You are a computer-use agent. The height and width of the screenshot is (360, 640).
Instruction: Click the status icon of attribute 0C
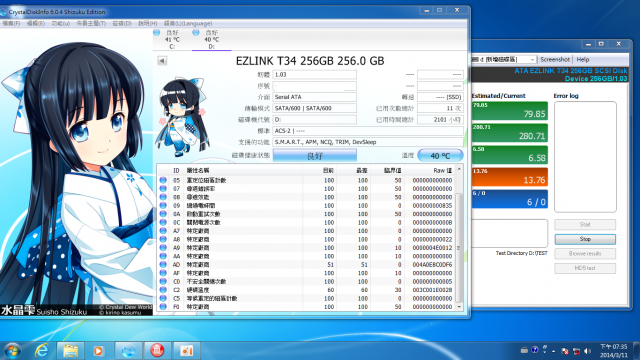point(163,222)
